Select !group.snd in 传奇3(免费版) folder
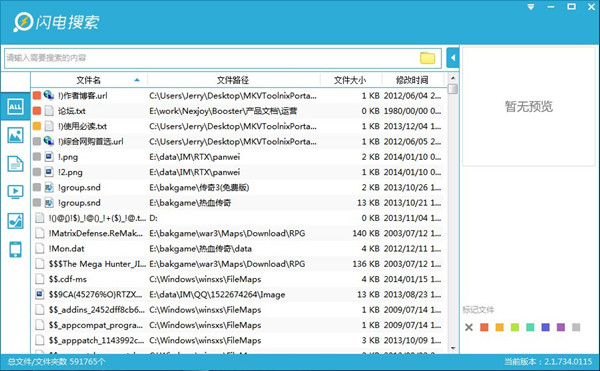The width and height of the screenshot is (600, 371). point(79,187)
